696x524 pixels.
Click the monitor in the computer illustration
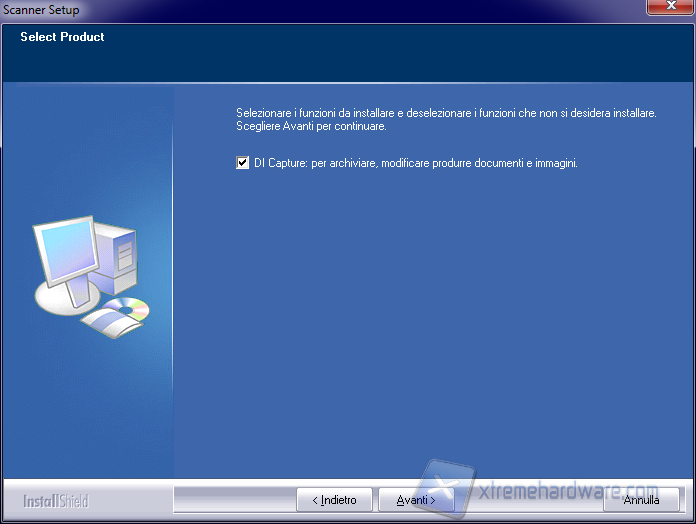coord(66,253)
